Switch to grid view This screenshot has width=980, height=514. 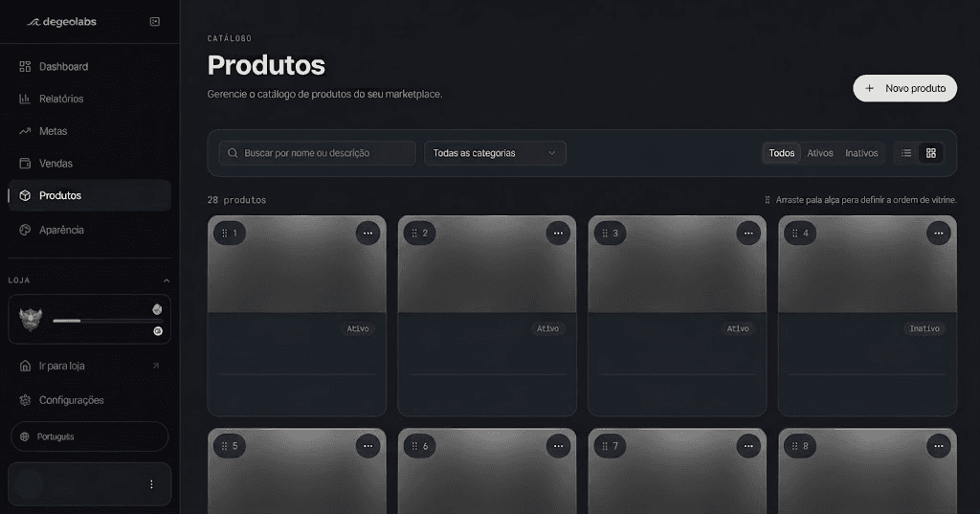coord(931,153)
